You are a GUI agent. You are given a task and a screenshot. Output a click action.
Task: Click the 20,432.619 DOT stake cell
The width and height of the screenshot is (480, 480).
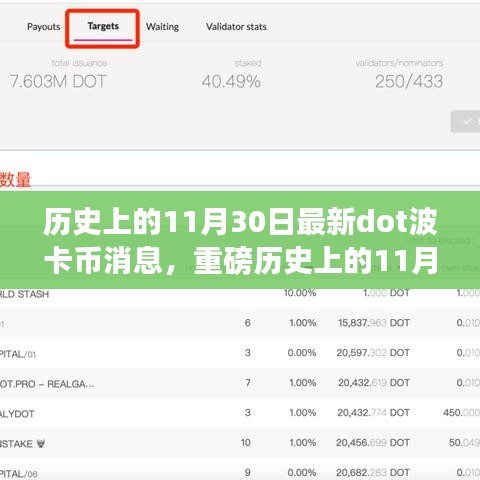click(374, 383)
